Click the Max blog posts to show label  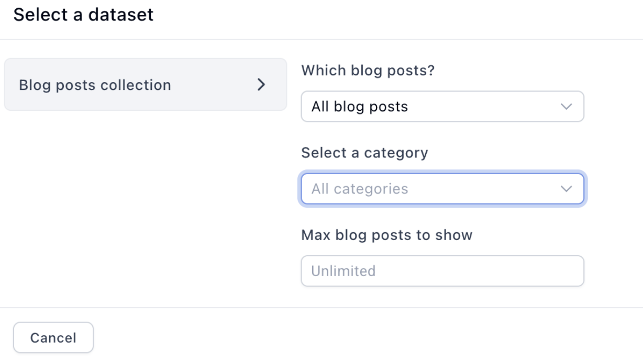tap(387, 235)
